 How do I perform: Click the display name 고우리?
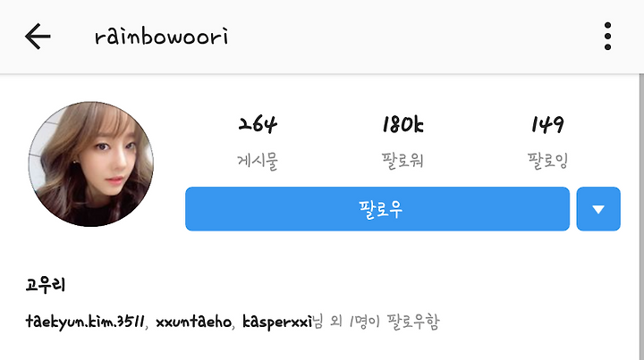tap(46, 285)
